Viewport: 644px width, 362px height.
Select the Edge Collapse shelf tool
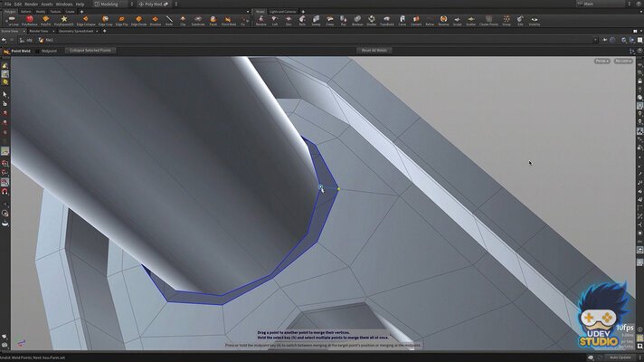[x=86, y=21]
